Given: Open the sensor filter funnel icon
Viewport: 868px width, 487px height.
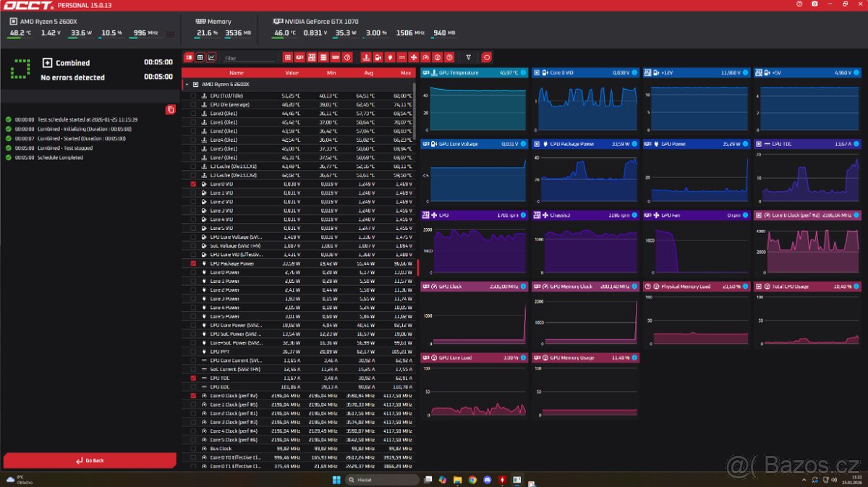Looking at the screenshot, I should 468,57.
